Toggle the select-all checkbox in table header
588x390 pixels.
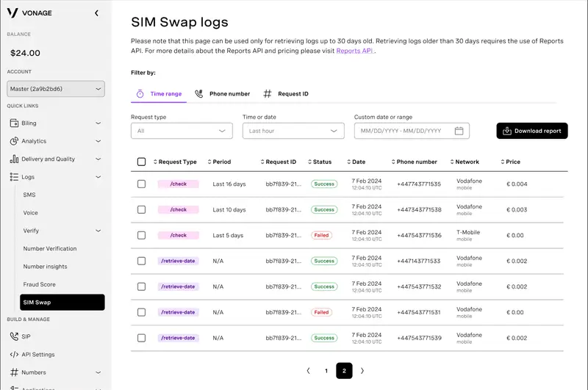(x=142, y=162)
